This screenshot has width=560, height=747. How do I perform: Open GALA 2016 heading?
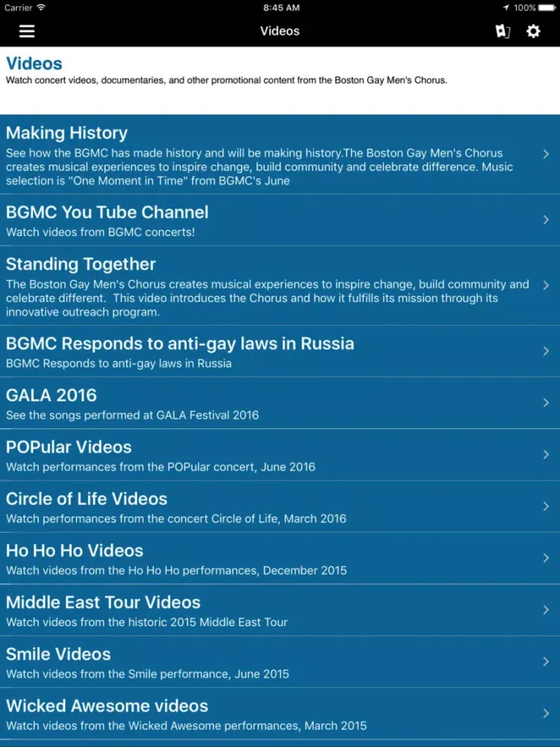(52, 395)
